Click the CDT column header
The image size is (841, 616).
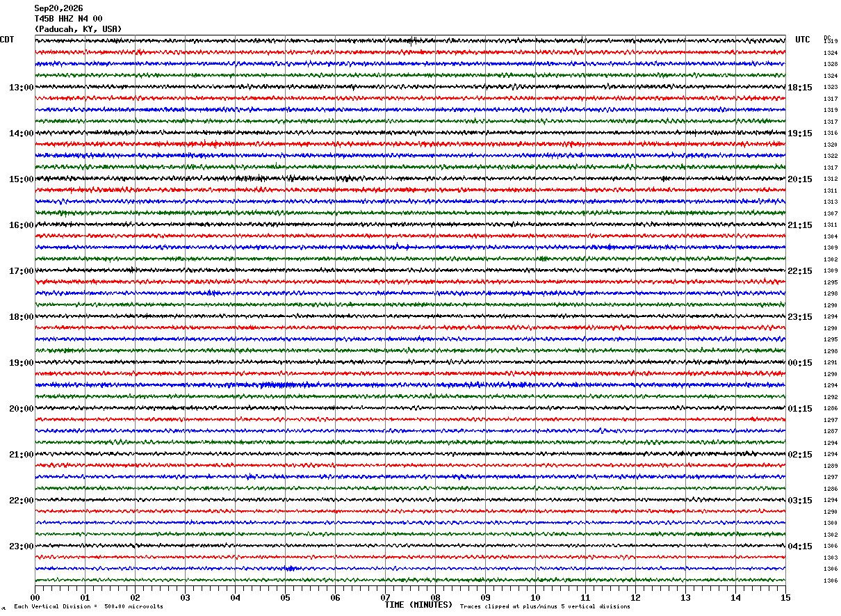point(7,40)
